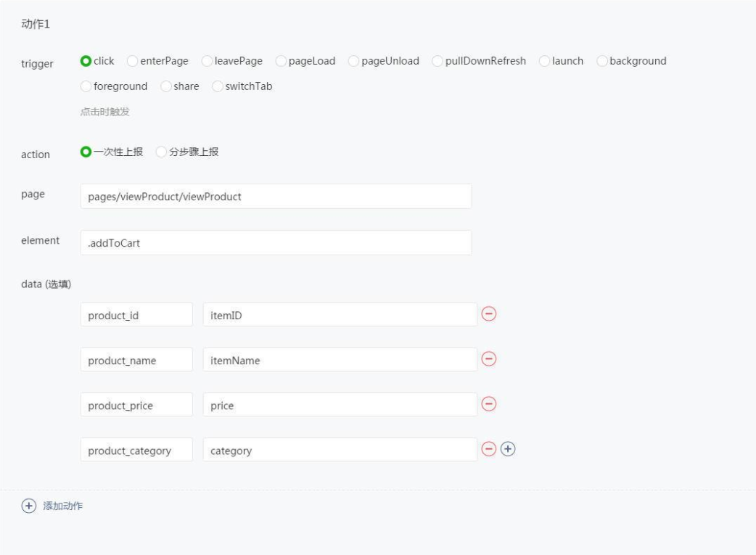This screenshot has height=555, width=756.
Task: Pick the share trigger option
Action: (166, 86)
